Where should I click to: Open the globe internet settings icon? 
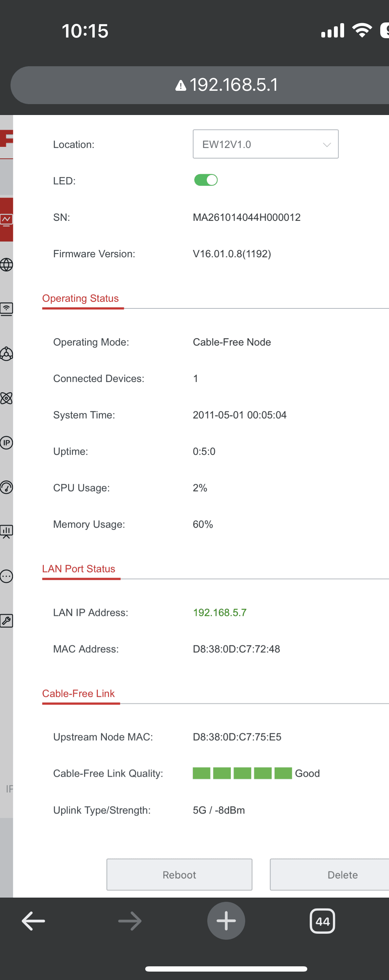6,265
